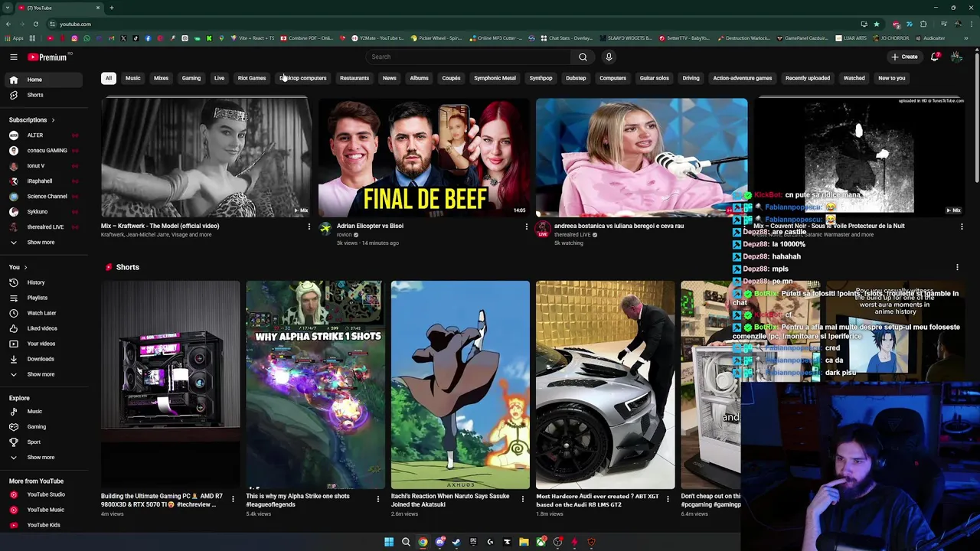Start voice search with microphone icon
Viewport: 980px width, 551px height.
point(609,57)
